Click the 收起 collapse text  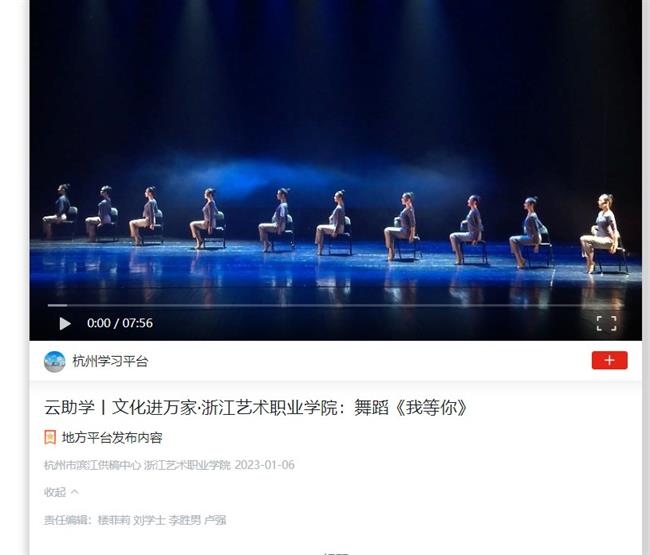(55, 492)
